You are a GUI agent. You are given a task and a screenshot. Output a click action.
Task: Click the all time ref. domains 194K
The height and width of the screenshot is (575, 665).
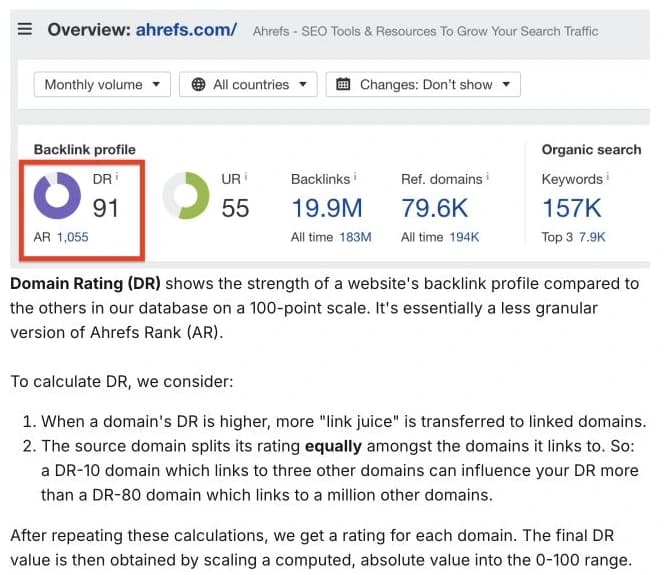(464, 237)
